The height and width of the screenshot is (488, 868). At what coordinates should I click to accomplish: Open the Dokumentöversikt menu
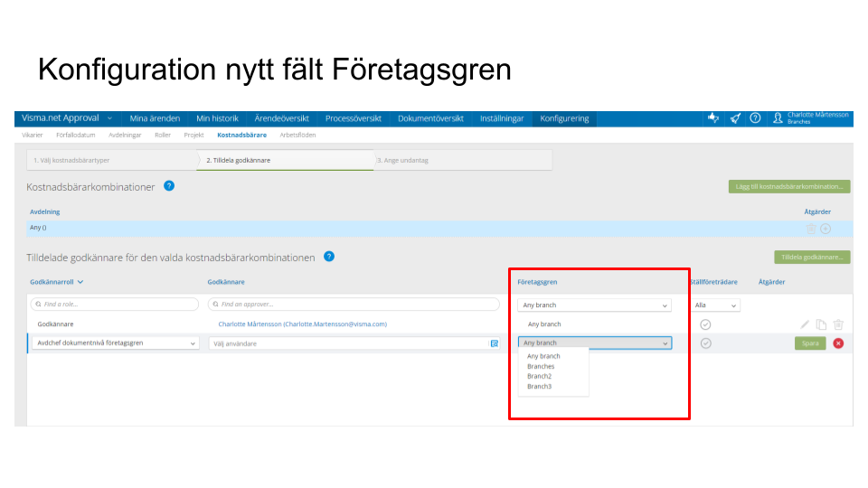[x=430, y=118]
